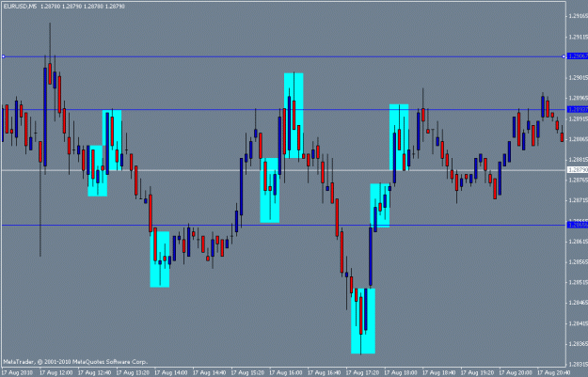Click the 17 Aug 15:20 time label
Screen dimensions: 588x377
coord(247,373)
